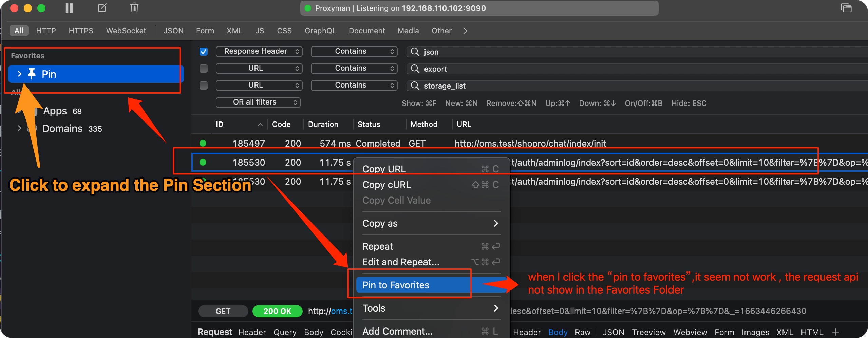
Task: Open the URL dropdown for storage_list filter
Action: 259,85
